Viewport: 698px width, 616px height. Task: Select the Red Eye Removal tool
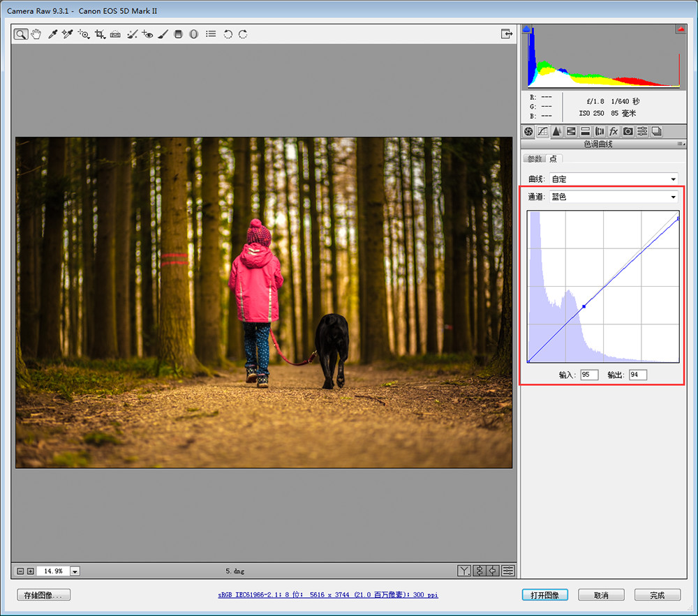pos(147,34)
